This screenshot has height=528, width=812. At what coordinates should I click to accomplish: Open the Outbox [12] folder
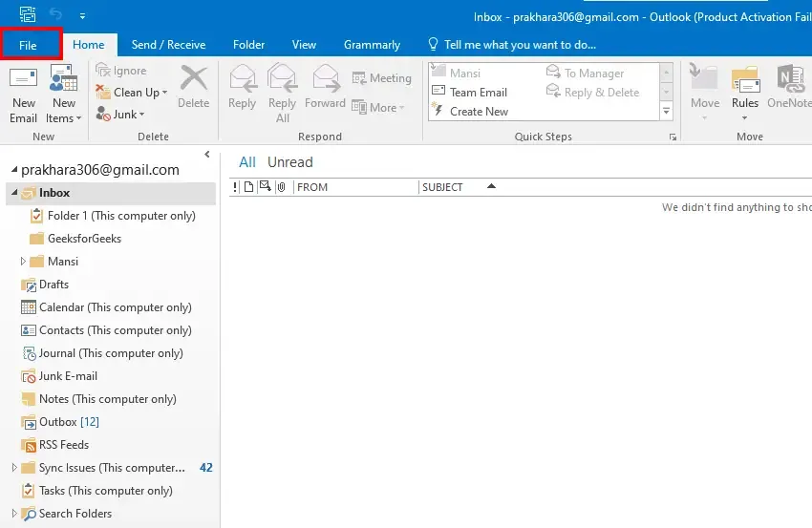point(60,422)
